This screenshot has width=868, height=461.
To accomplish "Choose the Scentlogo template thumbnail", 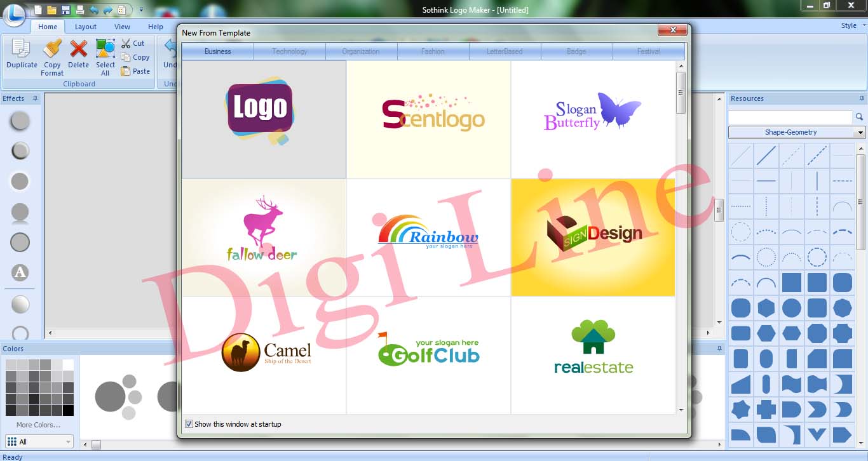I will click(x=428, y=119).
